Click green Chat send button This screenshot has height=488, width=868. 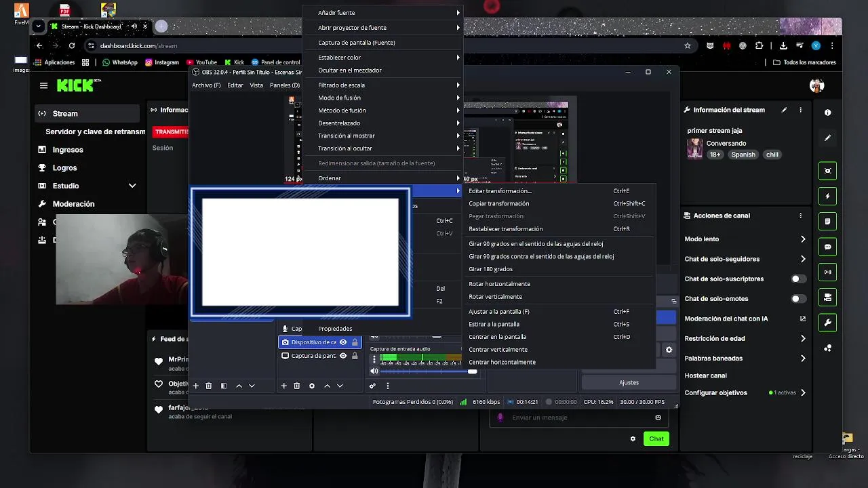[656, 439]
